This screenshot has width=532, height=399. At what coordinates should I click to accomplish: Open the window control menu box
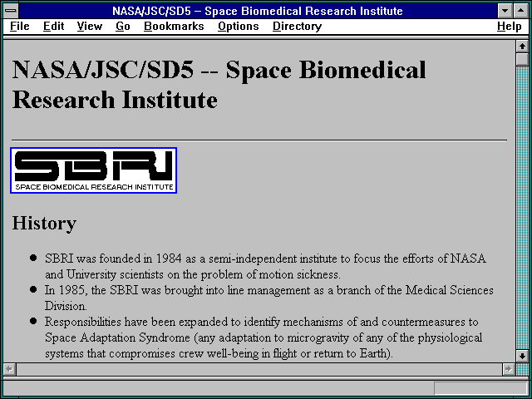11,11
